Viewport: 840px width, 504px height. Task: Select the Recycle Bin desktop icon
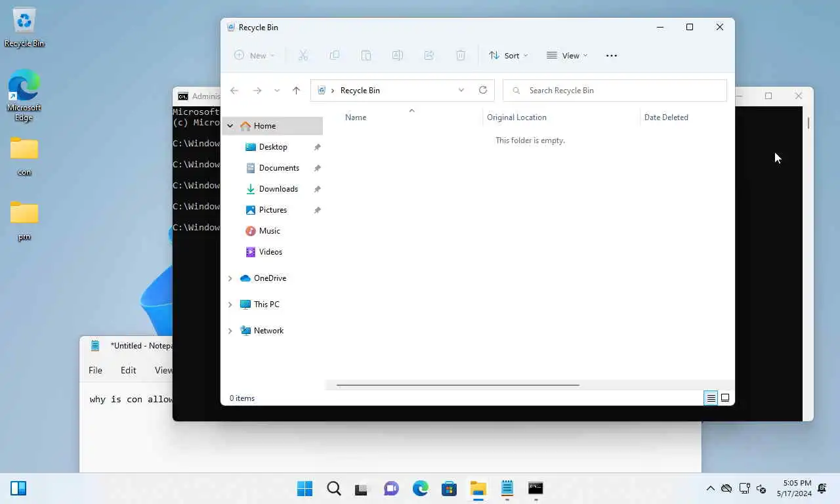pos(24,28)
